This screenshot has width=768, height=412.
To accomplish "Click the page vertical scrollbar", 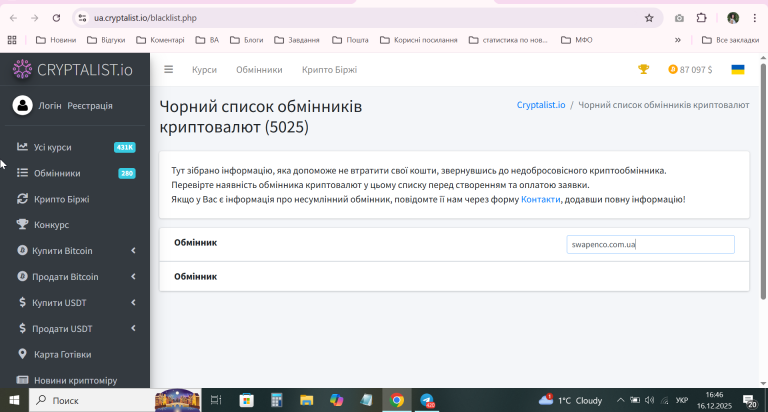I will 763,181.
